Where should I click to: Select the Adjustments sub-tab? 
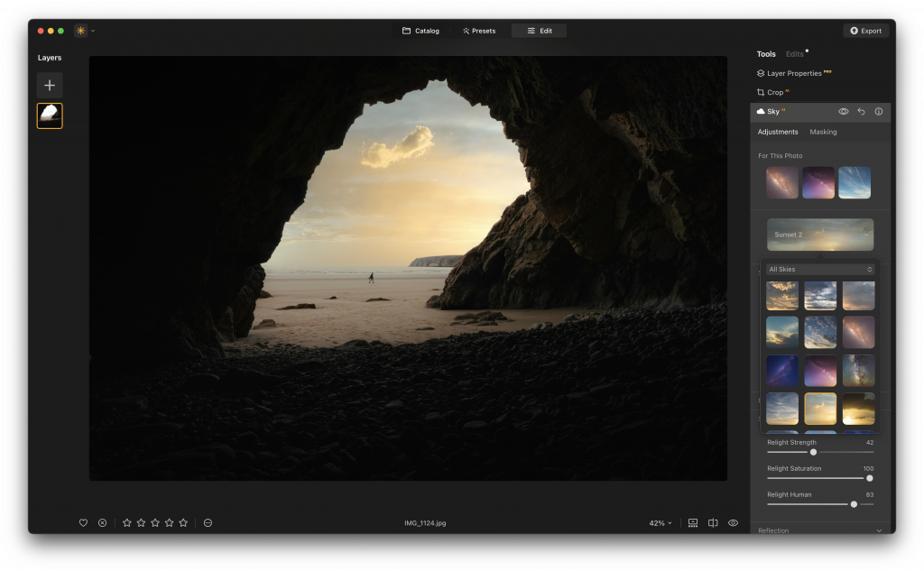778,132
